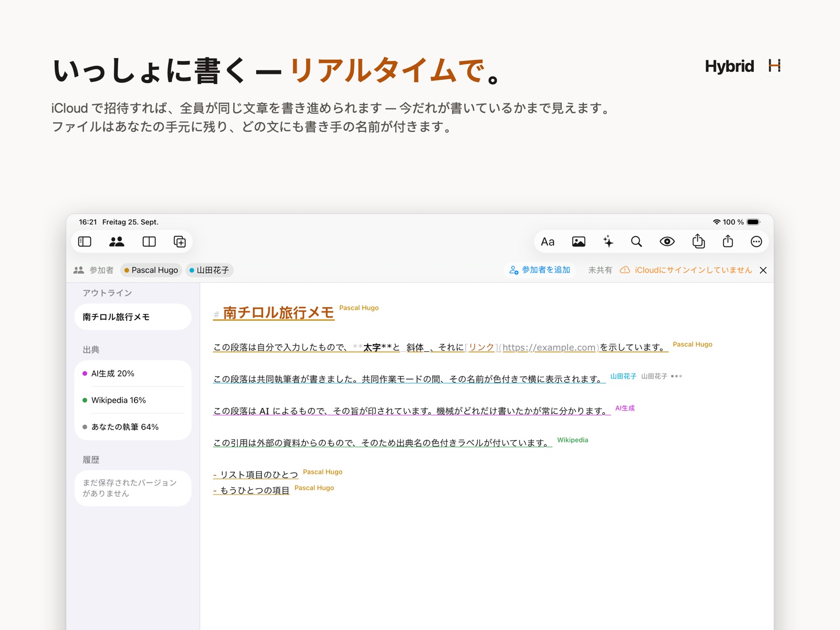This screenshot has height=630, width=840.
Task: Close the collaboration participants bar
Action: [763, 270]
